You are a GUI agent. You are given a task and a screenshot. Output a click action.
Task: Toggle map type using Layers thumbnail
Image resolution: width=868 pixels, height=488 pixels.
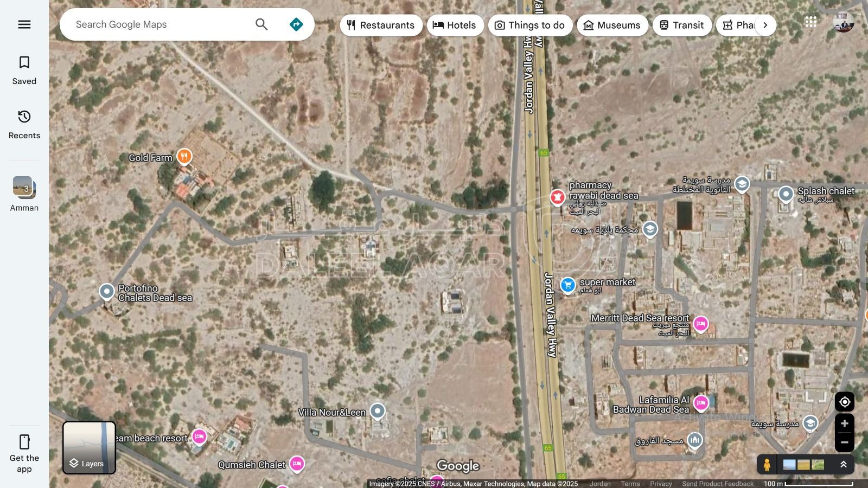pyautogui.click(x=90, y=448)
